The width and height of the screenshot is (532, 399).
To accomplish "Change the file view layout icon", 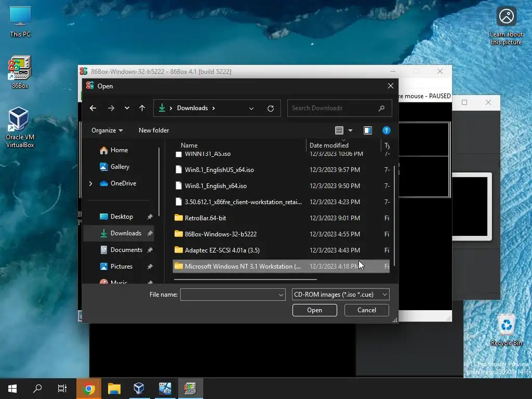I will (x=339, y=130).
